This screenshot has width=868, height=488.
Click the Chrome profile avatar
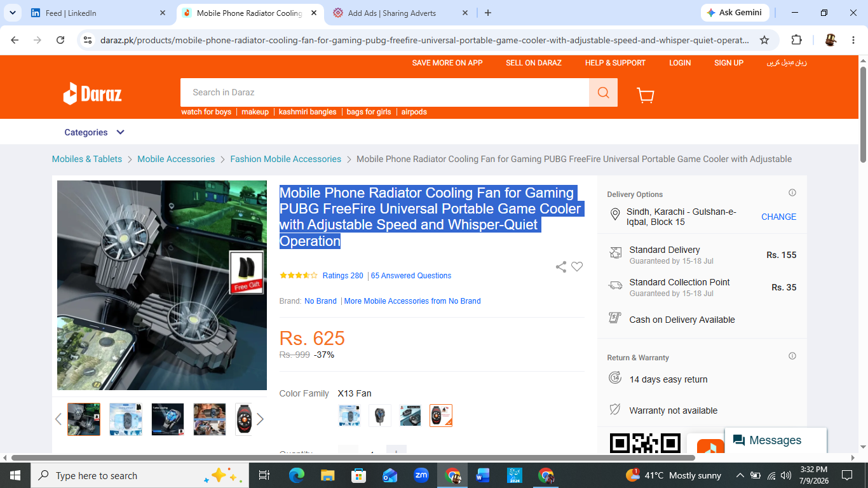[x=831, y=40]
